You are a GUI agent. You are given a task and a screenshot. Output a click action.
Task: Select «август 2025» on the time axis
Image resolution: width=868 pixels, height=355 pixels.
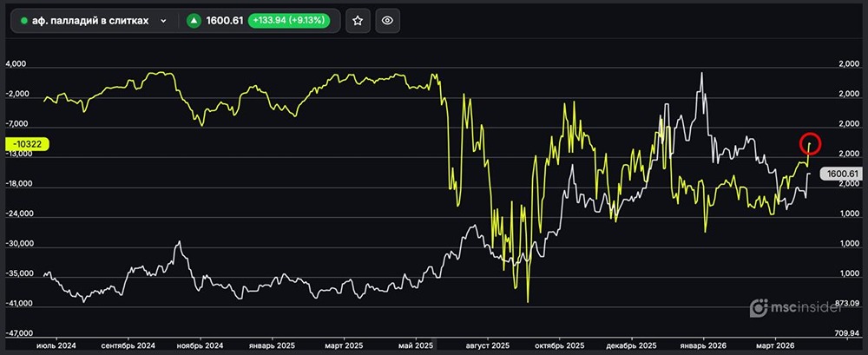[x=488, y=345]
